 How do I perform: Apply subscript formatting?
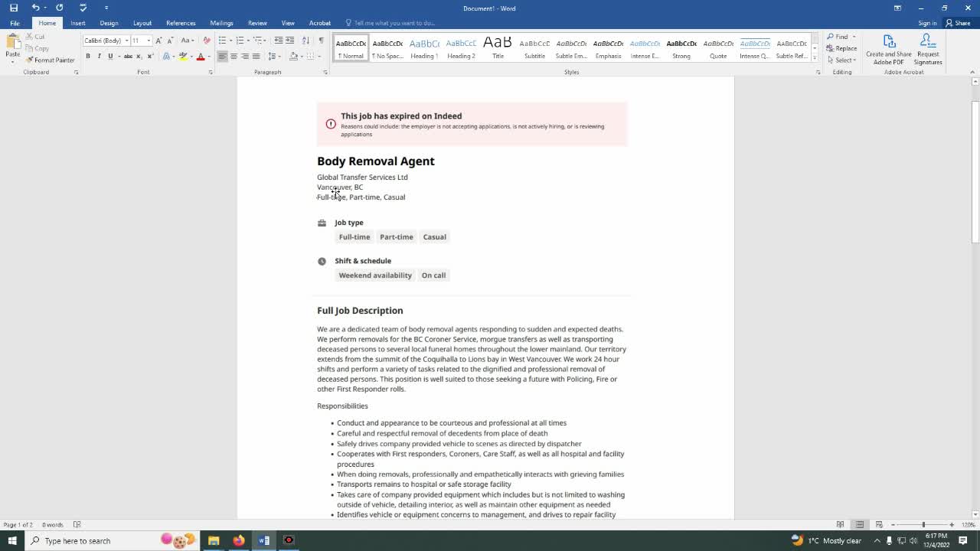(139, 57)
